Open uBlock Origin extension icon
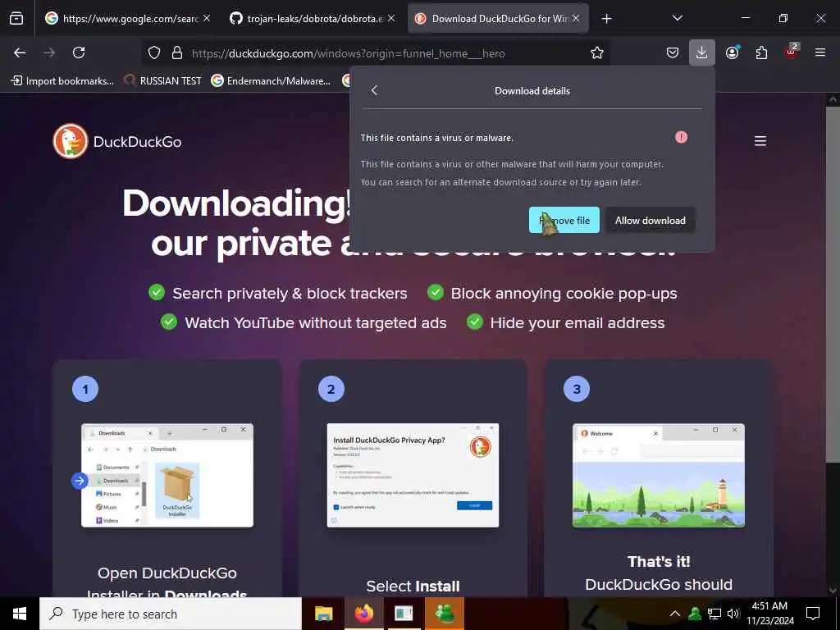The image size is (840, 630). [791, 52]
